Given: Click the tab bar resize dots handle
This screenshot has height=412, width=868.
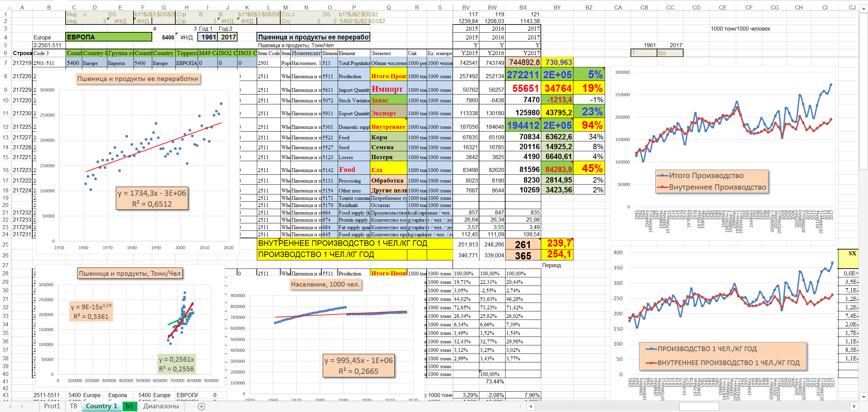Looking at the screenshot, I should point(520,406).
